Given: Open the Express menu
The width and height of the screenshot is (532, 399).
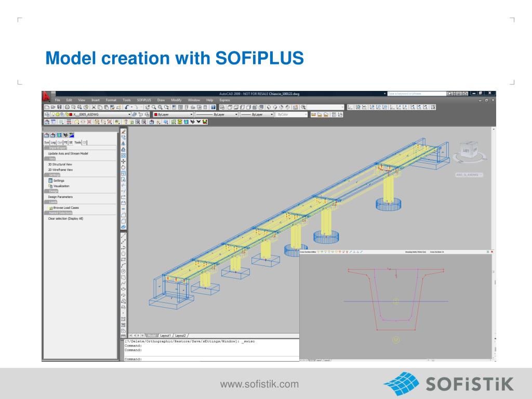Looking at the screenshot, I should (224, 100).
